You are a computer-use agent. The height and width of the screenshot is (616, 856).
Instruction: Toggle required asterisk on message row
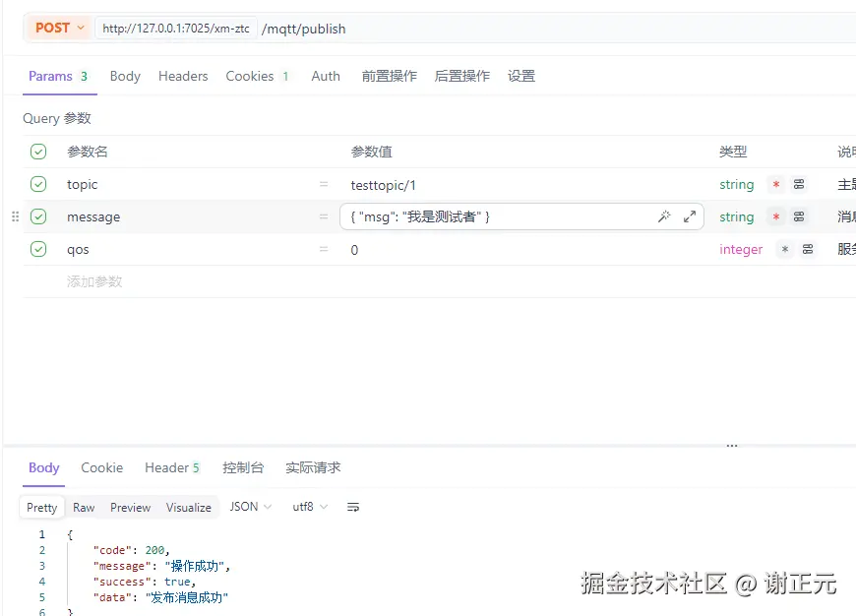point(775,216)
